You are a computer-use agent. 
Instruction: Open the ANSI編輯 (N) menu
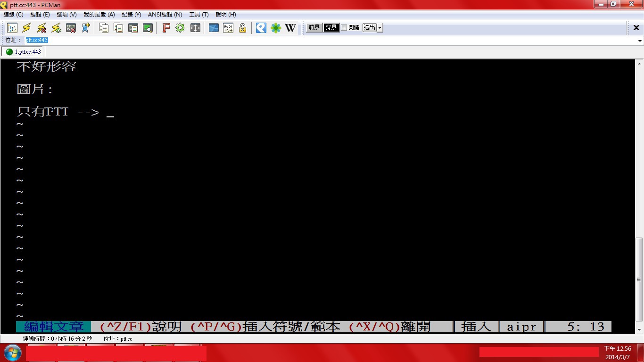pyautogui.click(x=165, y=15)
